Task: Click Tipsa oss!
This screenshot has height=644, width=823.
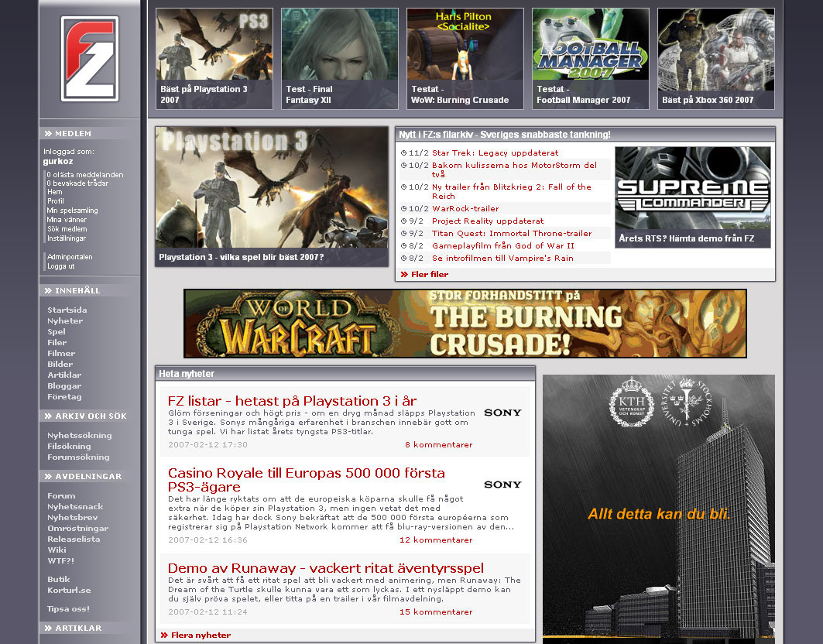Action: click(x=68, y=609)
